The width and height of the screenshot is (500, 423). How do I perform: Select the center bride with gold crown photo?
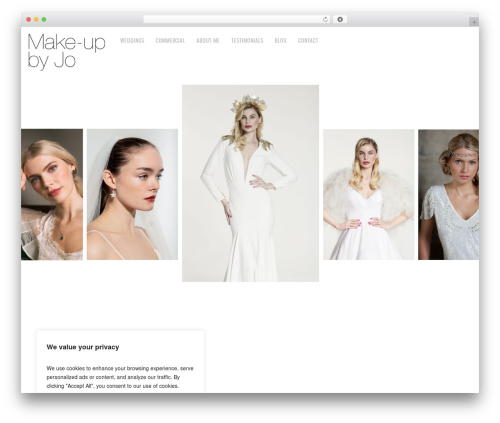point(250,183)
